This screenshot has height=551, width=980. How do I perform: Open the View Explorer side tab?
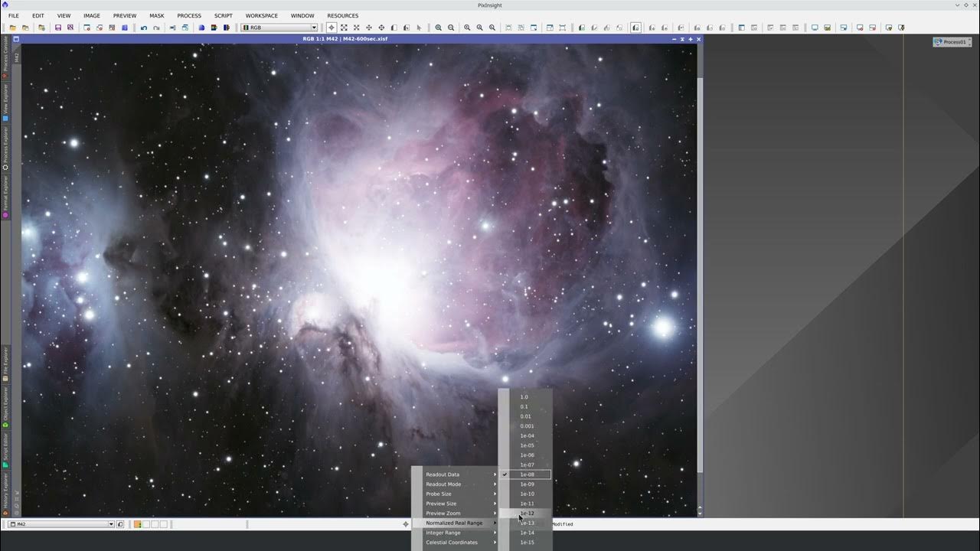coord(5,101)
